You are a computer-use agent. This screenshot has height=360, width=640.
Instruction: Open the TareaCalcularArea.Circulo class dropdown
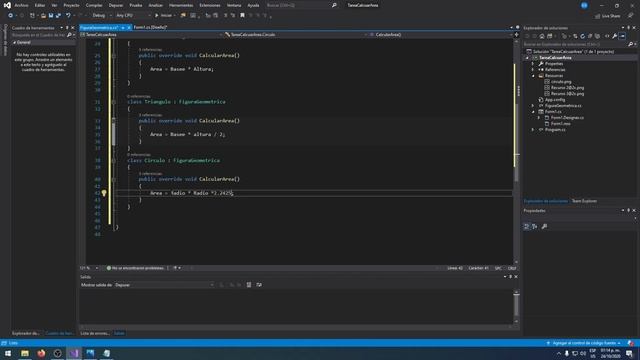[295, 35]
